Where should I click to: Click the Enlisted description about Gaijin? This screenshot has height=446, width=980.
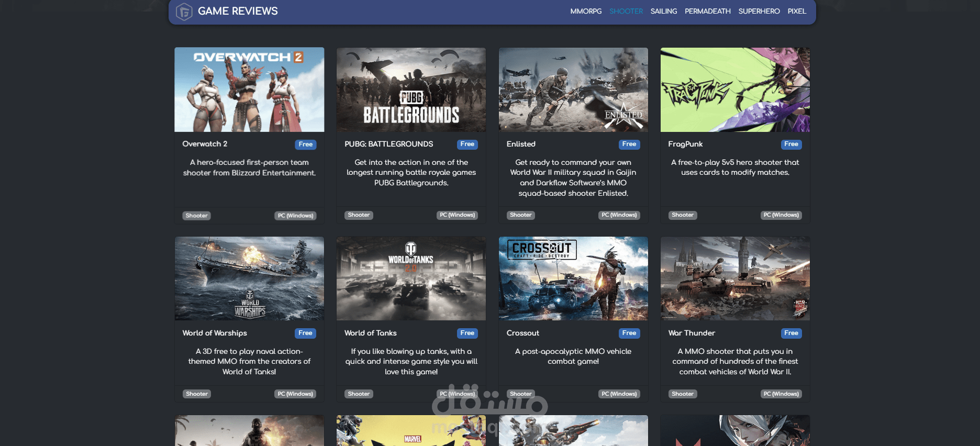[x=573, y=178]
